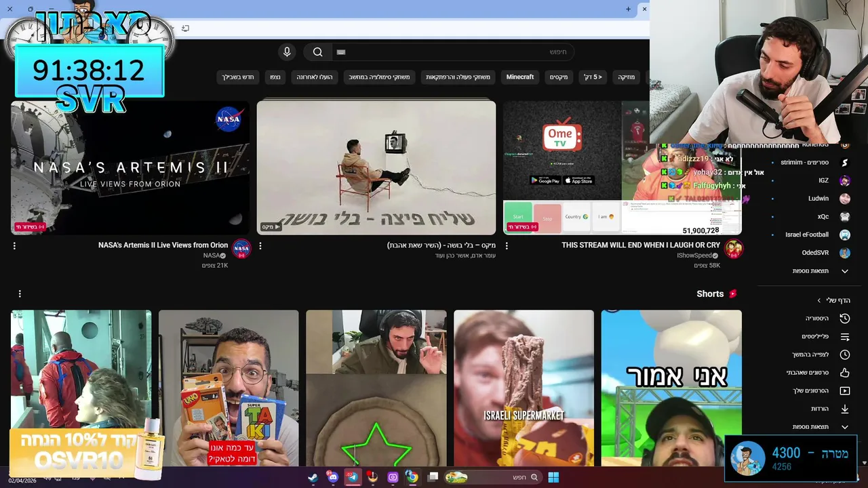Open the OdedSVR subscription avatar
The height and width of the screenshot is (488, 868).
(x=845, y=253)
